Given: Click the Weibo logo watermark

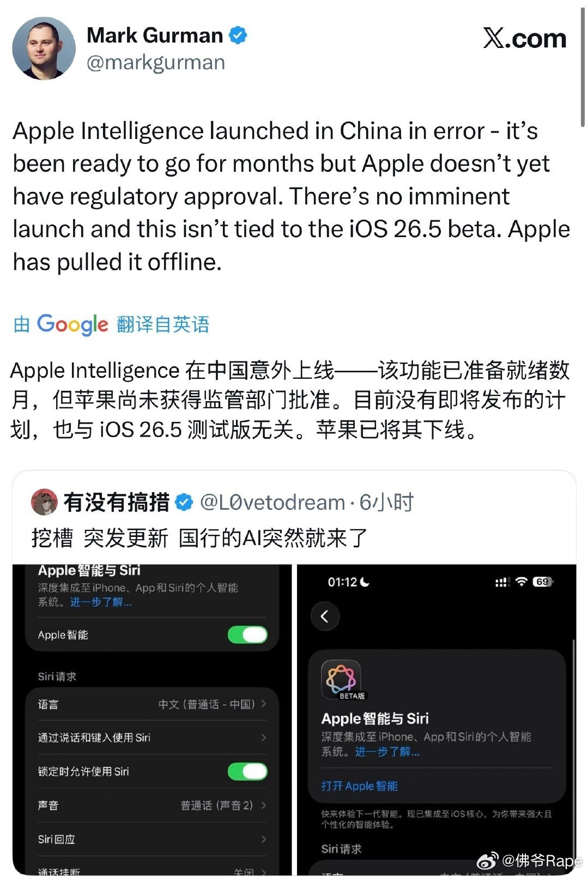Looking at the screenshot, I should tap(487, 861).
